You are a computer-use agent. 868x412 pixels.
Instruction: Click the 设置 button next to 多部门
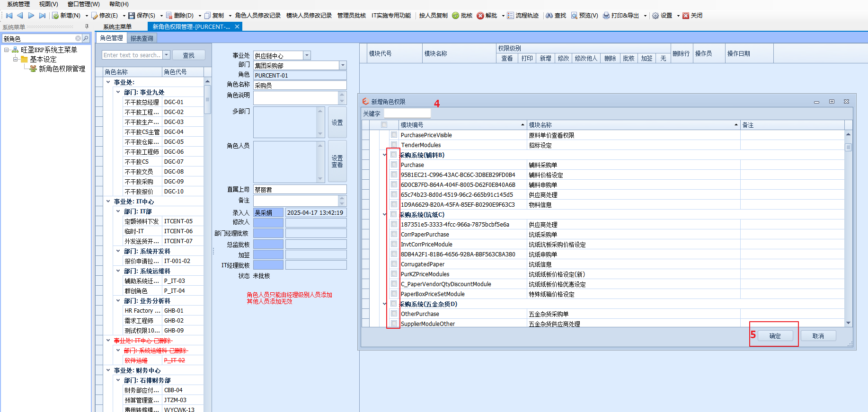[x=337, y=123]
